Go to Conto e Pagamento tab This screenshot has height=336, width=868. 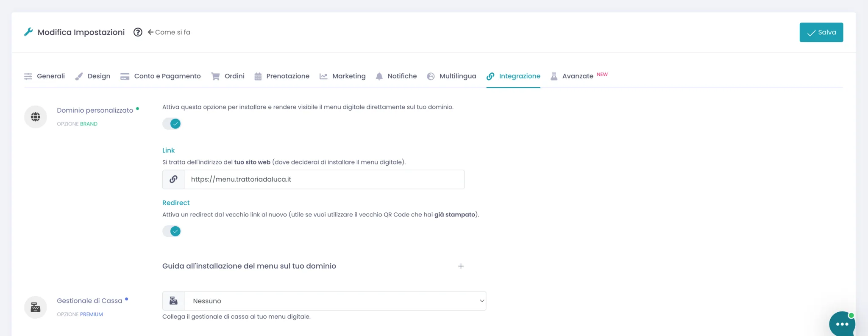tap(161, 76)
